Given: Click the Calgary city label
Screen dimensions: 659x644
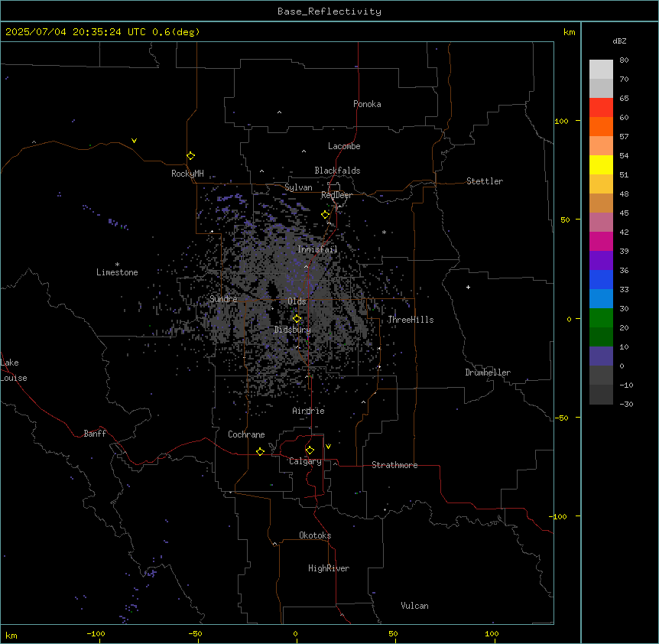Looking at the screenshot, I should click(305, 461).
